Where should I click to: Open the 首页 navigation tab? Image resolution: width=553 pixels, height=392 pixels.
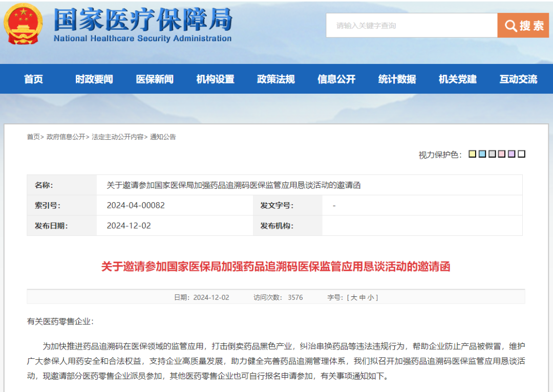34,79
